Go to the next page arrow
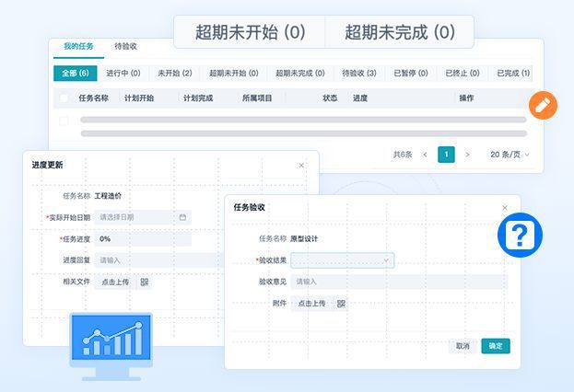This screenshot has height=392, width=574. coord(467,155)
